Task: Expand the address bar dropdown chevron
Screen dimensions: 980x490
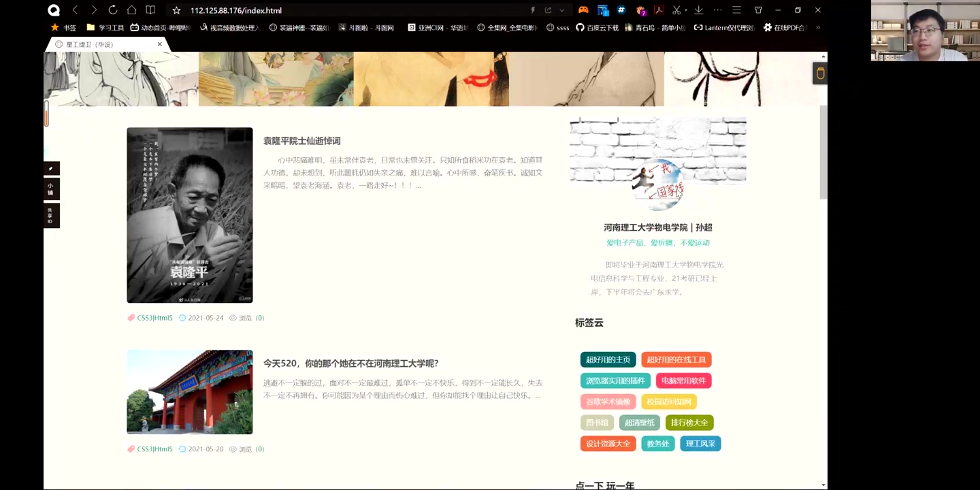Action: [x=562, y=10]
